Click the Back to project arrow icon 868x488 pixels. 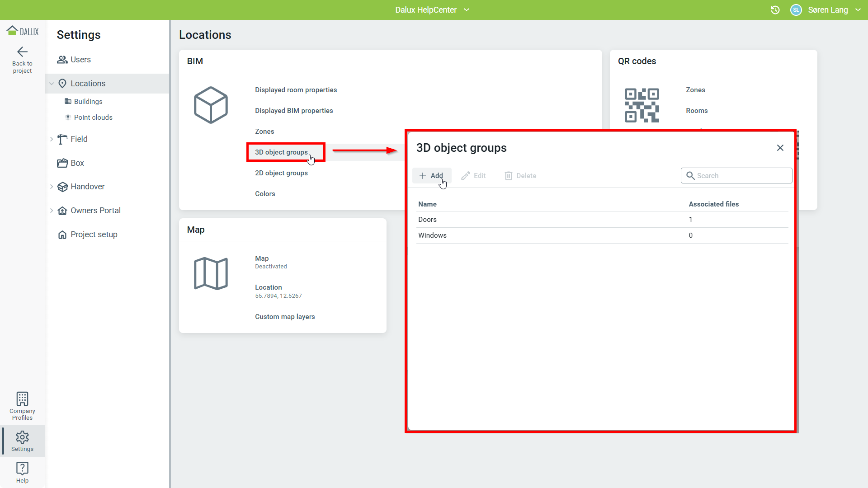22,52
